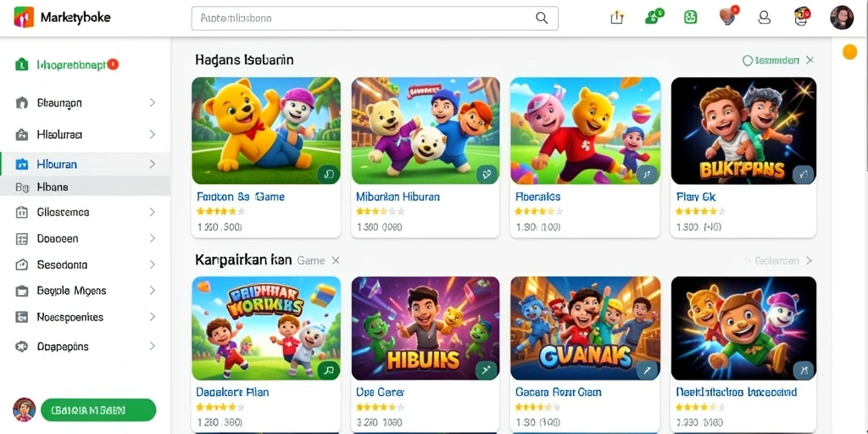The image size is (868, 434).
Task: Click the orange circle at right edge
Action: pos(849,52)
